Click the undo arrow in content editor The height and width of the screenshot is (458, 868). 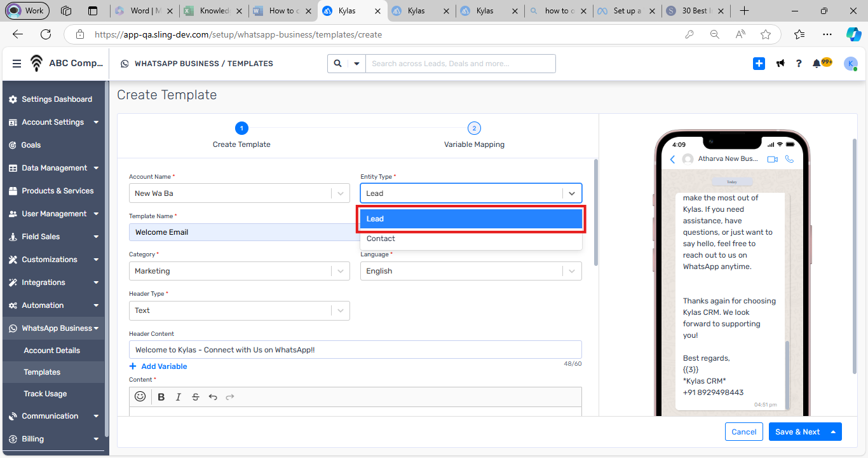[x=213, y=397]
